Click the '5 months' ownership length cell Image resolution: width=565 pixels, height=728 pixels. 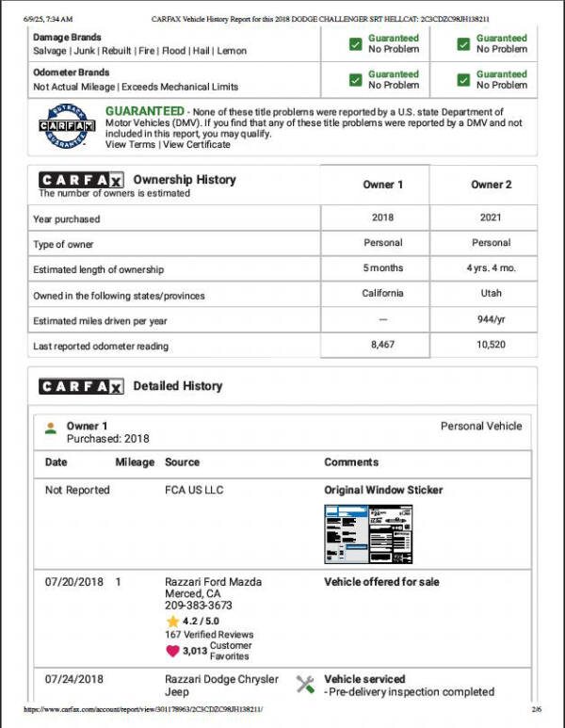pos(382,267)
